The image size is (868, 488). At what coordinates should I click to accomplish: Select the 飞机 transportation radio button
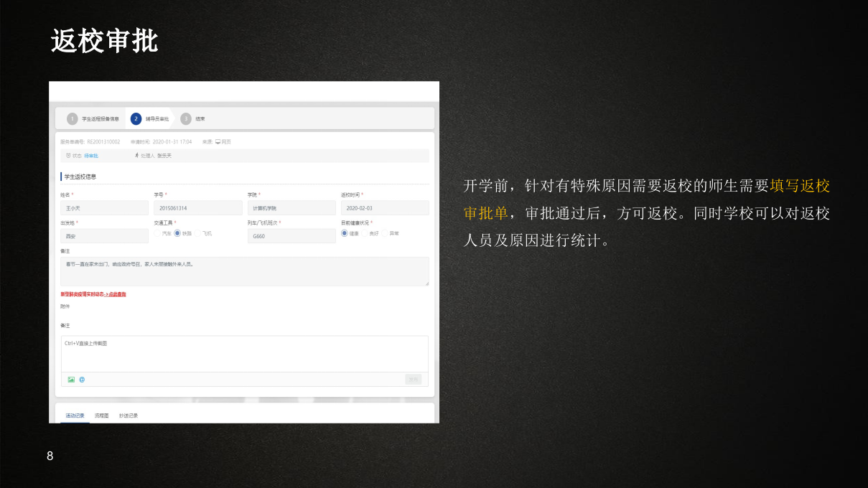(x=197, y=234)
